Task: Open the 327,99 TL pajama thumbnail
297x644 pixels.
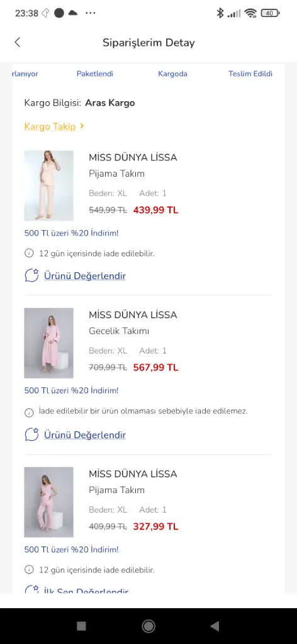Action: 49,502
